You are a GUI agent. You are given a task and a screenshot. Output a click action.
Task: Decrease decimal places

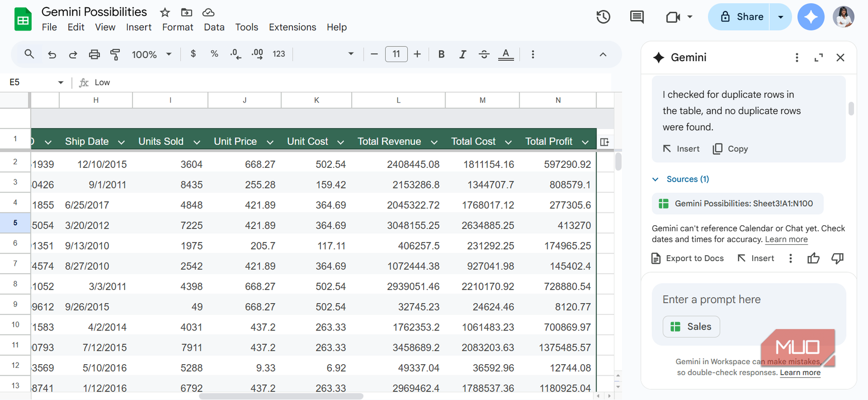click(236, 54)
